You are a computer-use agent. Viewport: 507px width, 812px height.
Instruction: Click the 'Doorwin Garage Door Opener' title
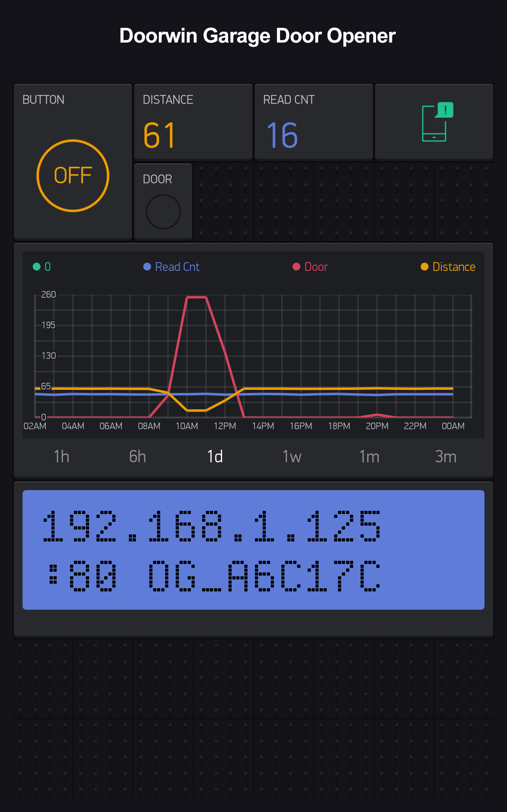coord(257,36)
